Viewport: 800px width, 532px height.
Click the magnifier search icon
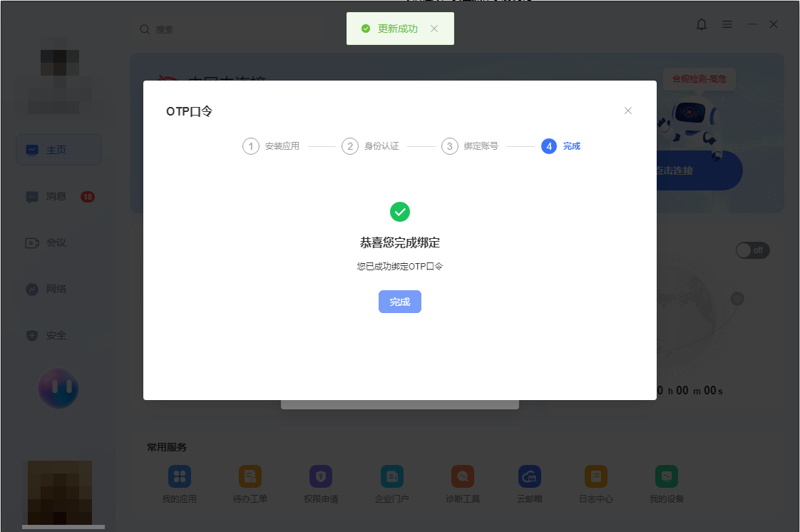pyautogui.click(x=145, y=29)
